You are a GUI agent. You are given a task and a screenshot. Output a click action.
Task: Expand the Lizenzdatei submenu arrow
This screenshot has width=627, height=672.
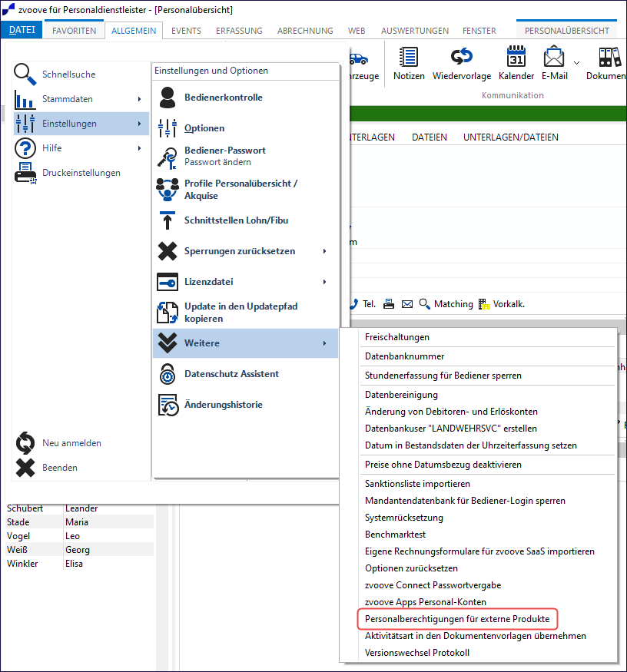pyautogui.click(x=325, y=282)
